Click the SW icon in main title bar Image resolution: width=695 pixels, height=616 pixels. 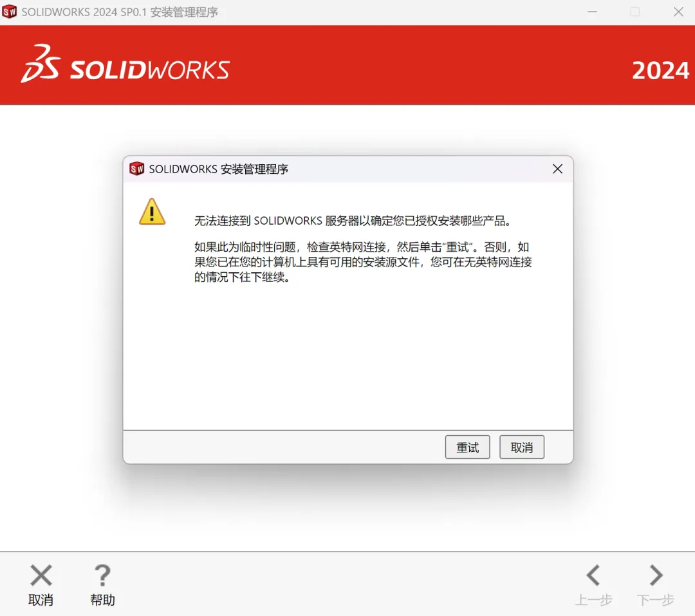9,12
